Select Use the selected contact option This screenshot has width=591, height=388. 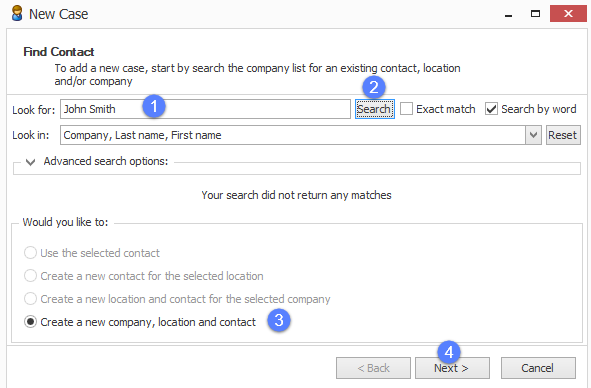click(30, 253)
